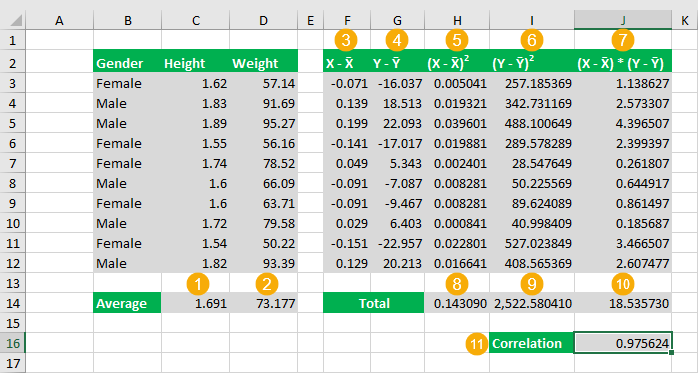Click the green Total label cell
Image resolution: width=698 pixels, height=373 pixels.
(x=374, y=303)
